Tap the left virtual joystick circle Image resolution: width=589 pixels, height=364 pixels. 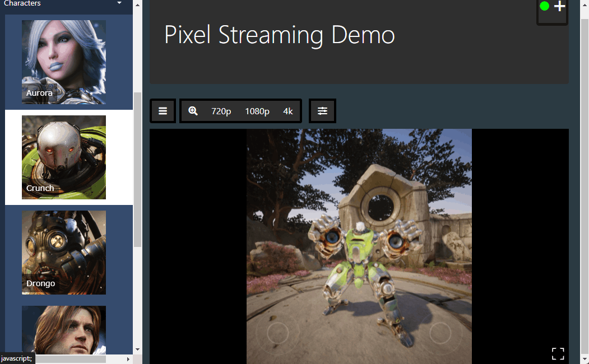click(277, 333)
